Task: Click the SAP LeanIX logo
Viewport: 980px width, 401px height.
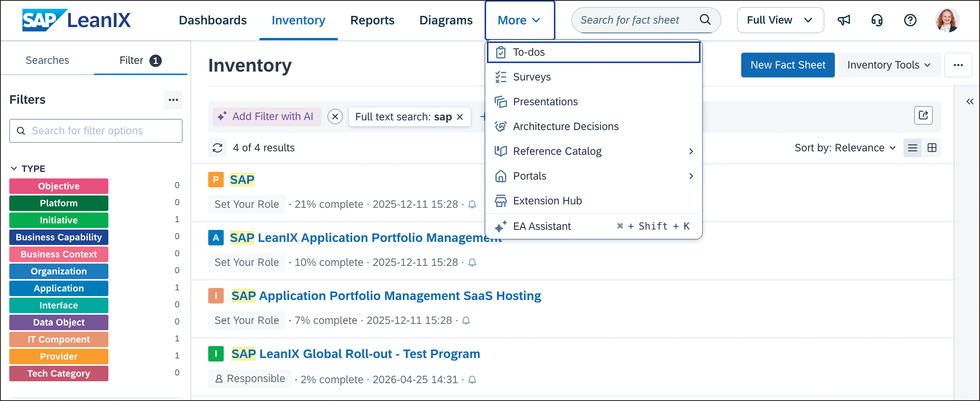Action: pyautogui.click(x=77, y=20)
